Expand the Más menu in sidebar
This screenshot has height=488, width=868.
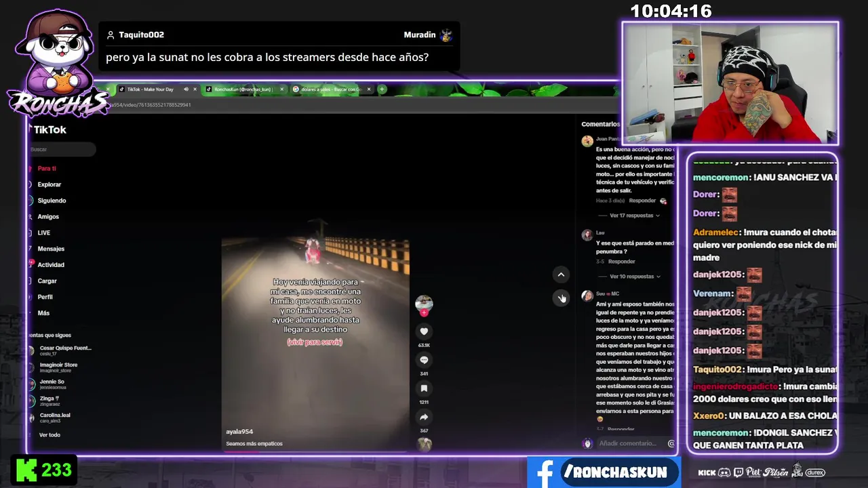click(x=44, y=313)
